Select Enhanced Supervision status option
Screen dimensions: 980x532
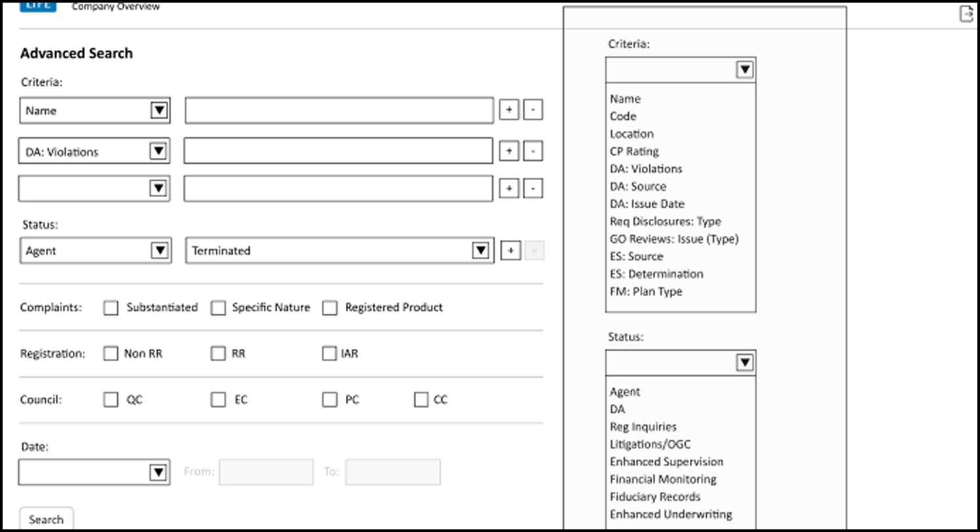coord(667,462)
